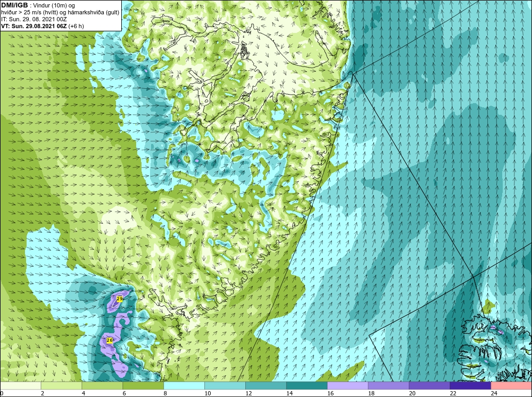This screenshot has height=397, width=532.
Task: Pick the 8–10 m/s light cyan legend swatch
Action: point(184,385)
